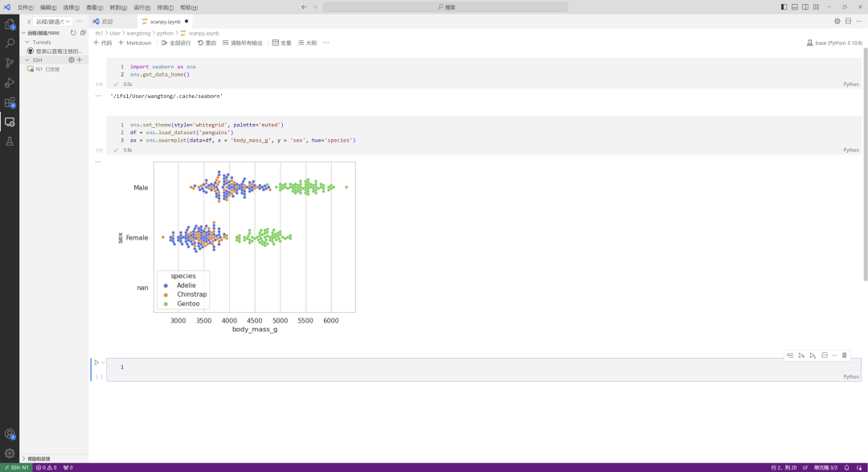Open the 查看 (View) menu
The height and width of the screenshot is (472, 868).
coord(95,7)
